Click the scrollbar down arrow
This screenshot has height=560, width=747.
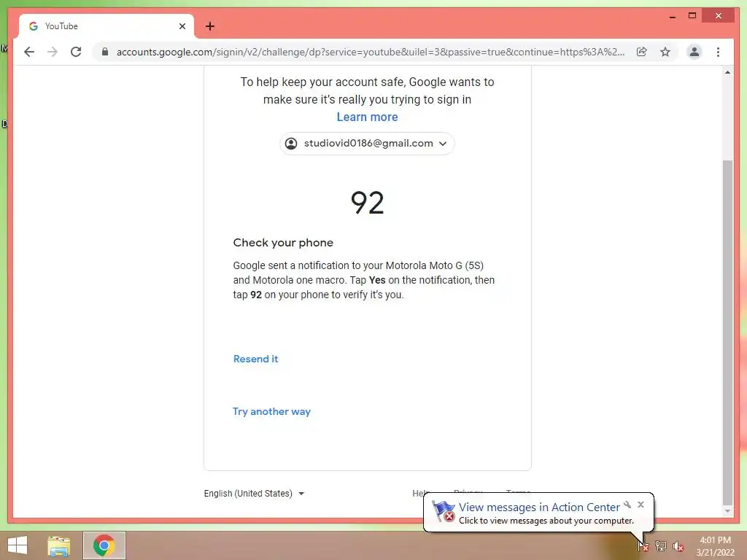pyautogui.click(x=727, y=511)
